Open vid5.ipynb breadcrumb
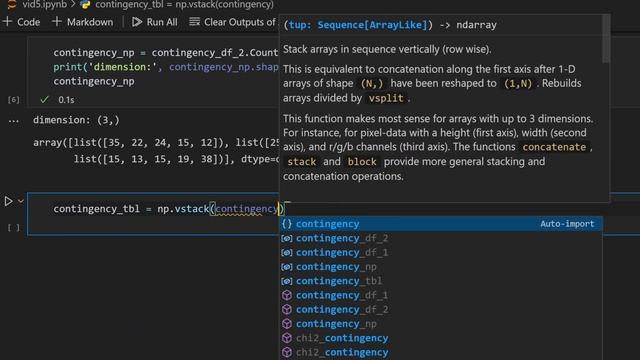 [44, 4]
